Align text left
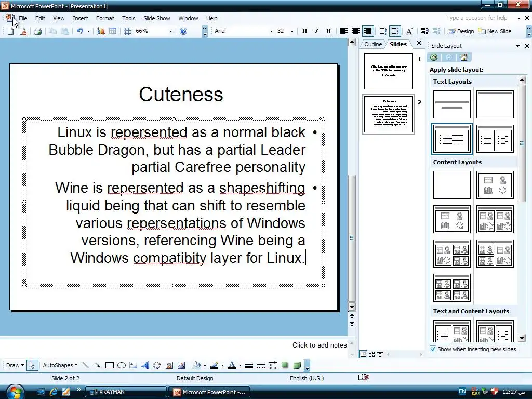This screenshot has height=399, width=532. point(344,31)
